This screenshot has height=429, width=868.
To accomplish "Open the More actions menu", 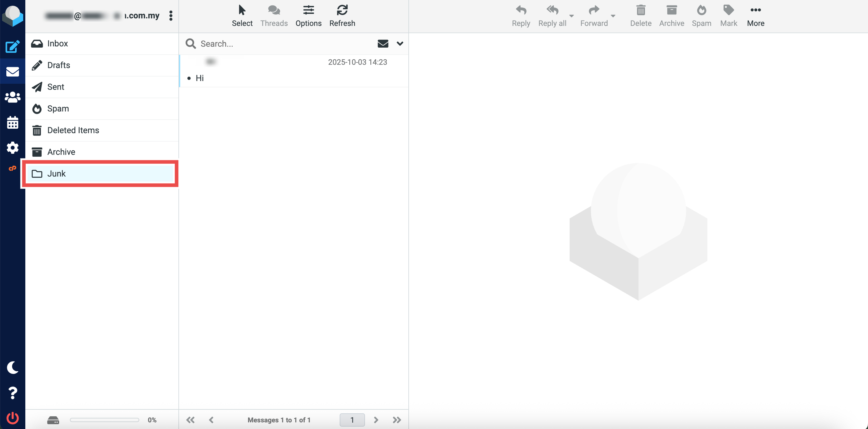I will [755, 15].
